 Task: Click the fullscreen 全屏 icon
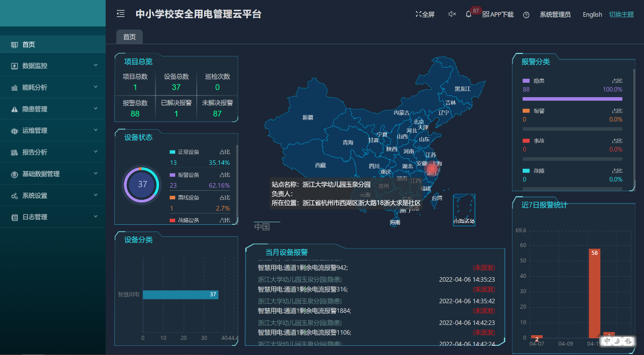point(418,14)
